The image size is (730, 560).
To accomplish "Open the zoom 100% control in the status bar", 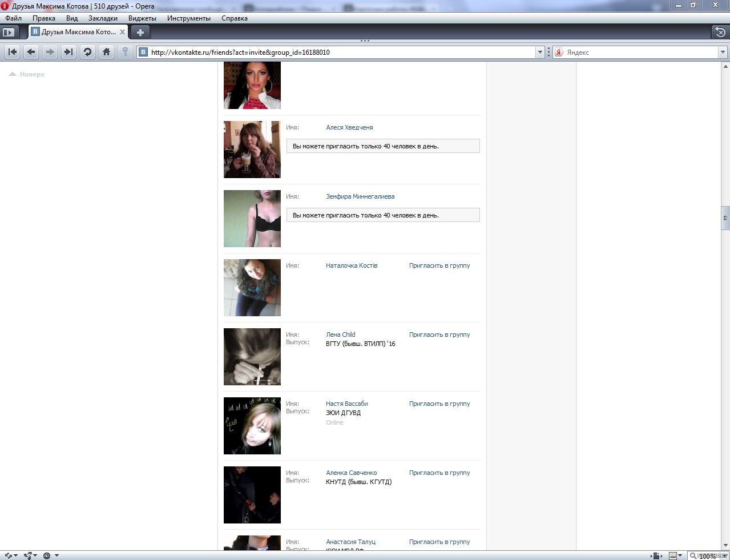I will pos(707,555).
